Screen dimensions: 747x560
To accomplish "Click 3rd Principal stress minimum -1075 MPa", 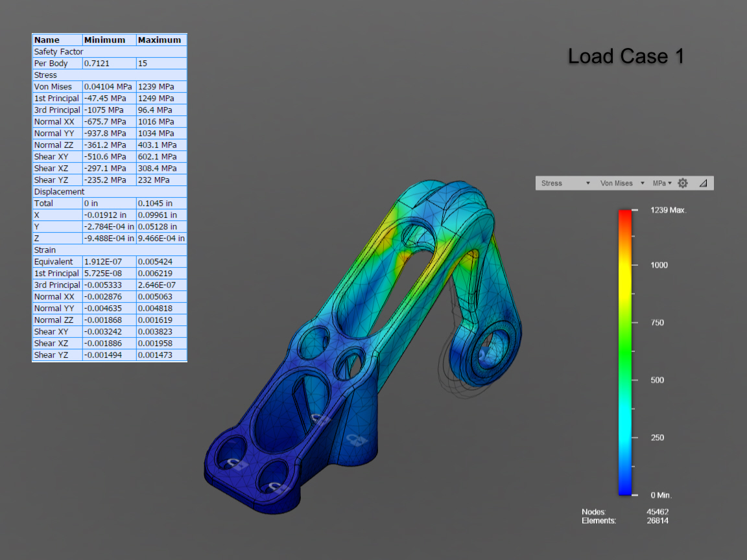I will [x=109, y=110].
